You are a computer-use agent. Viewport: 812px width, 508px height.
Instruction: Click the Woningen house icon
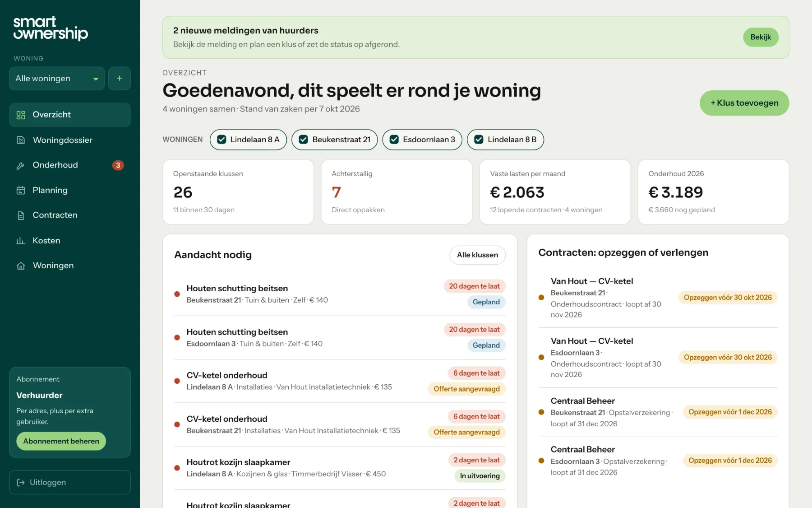coord(21,266)
